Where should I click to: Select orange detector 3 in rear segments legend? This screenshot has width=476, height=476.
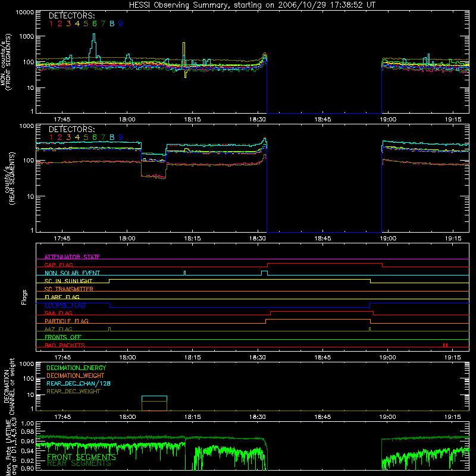(68, 137)
